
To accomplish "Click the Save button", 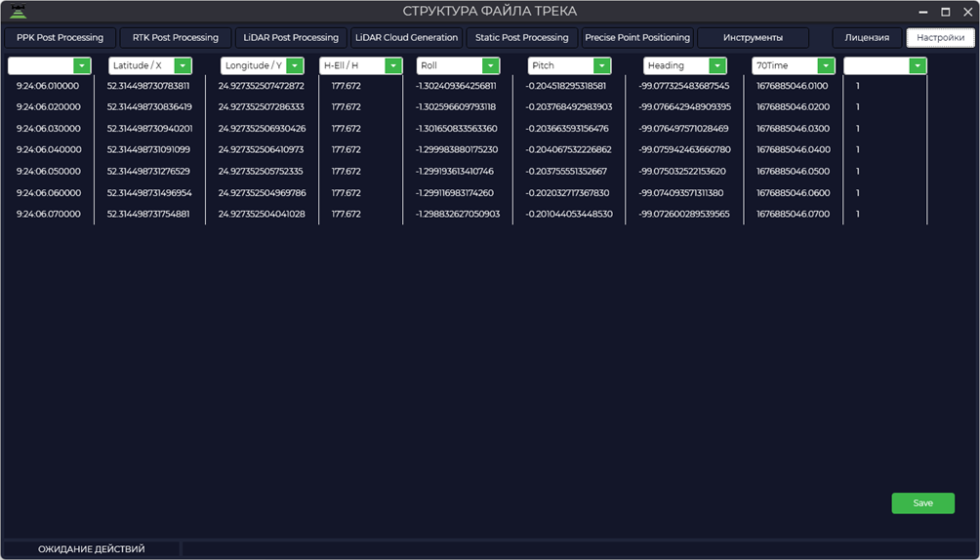I will (923, 503).
